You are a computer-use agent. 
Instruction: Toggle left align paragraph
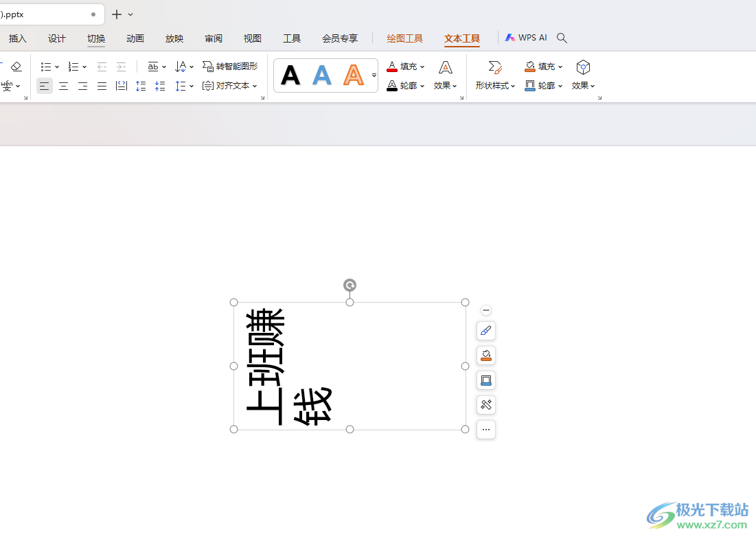click(x=45, y=86)
